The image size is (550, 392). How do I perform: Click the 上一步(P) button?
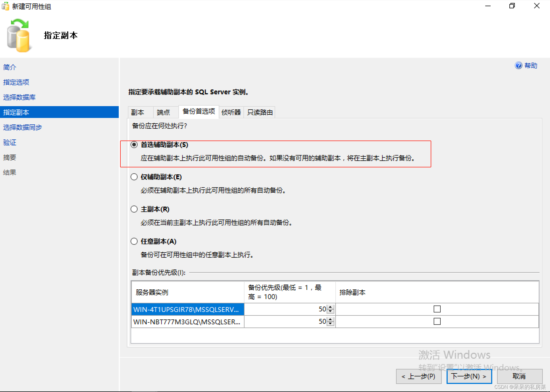click(x=419, y=376)
